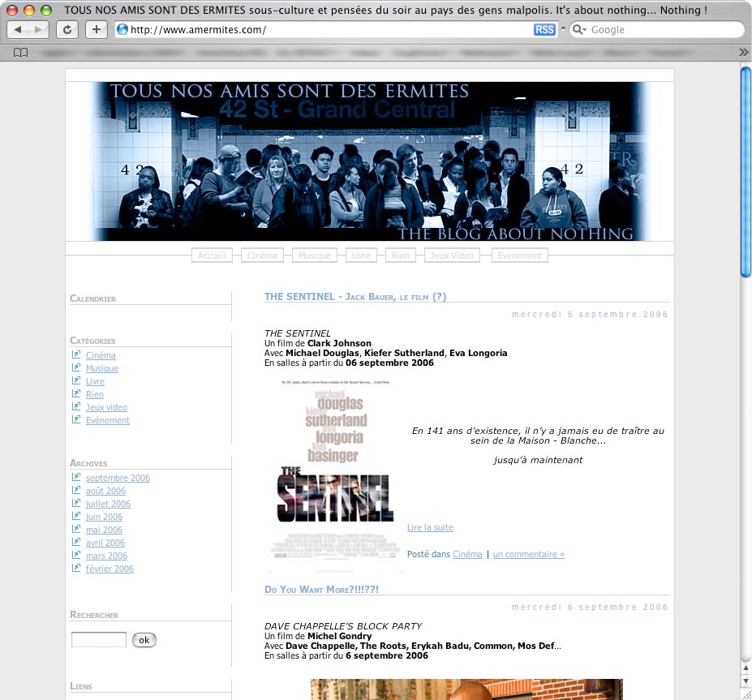Image resolution: width=752 pixels, height=700 pixels.
Task: Open the avril 2006 archive
Action: click(x=105, y=543)
